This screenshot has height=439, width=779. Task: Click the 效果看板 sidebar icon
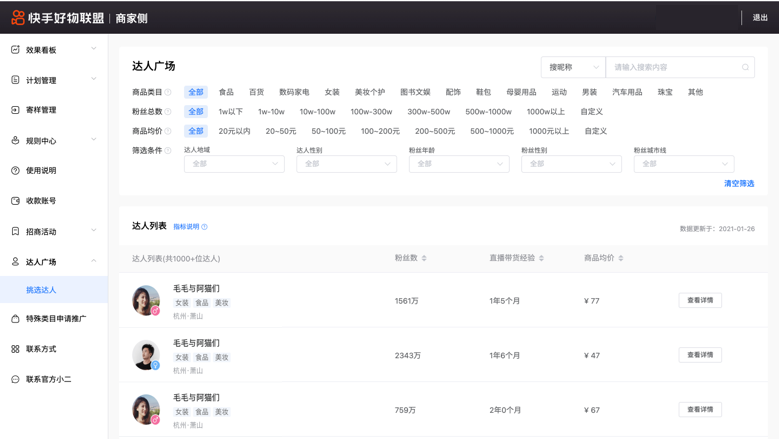tap(15, 49)
